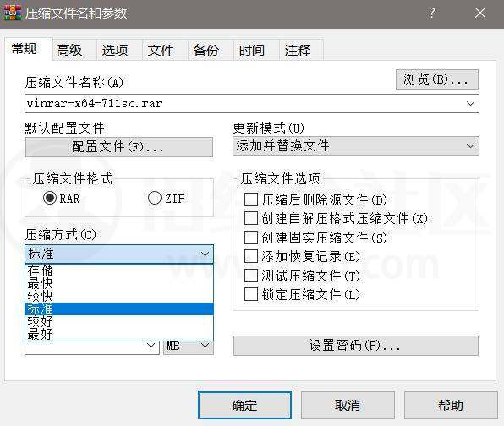
Task: Choose 存储 from compression method list
Action: click(x=119, y=270)
